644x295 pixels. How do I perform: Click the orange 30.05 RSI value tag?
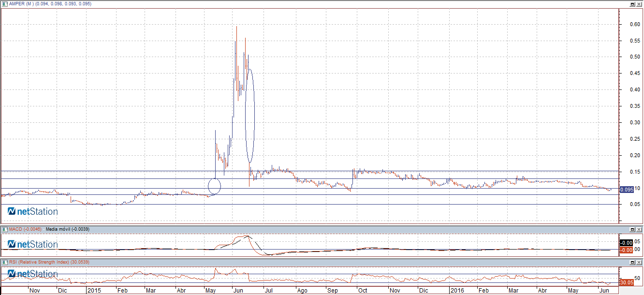coord(626,282)
